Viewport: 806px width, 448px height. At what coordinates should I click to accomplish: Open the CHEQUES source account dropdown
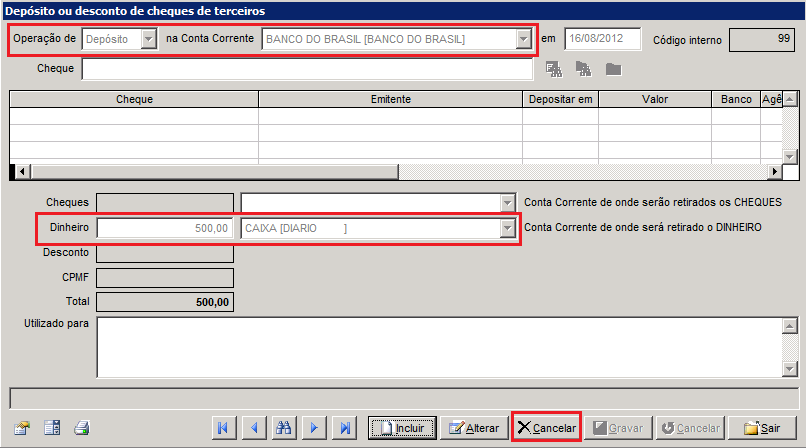tap(507, 202)
